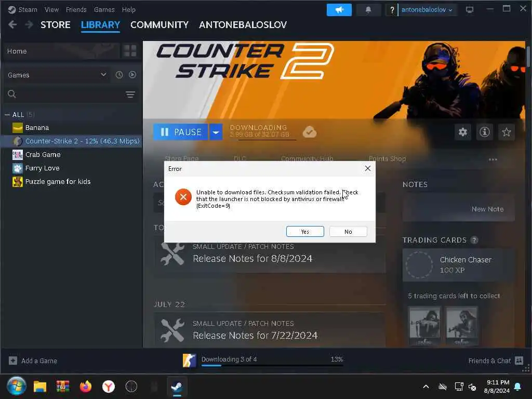Viewport: 532px width, 399px height.
Task: Select Crab Game in the game list
Action: pyautogui.click(x=71, y=154)
